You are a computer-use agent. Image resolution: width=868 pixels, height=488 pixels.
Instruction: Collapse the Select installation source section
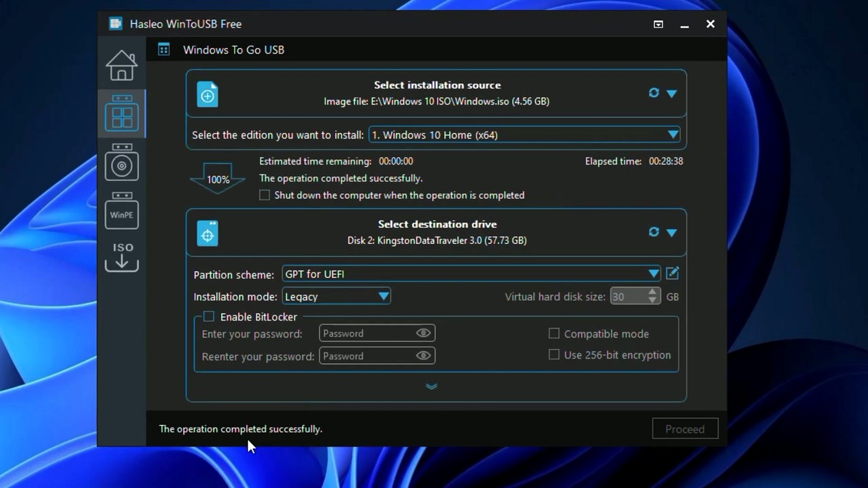pyautogui.click(x=672, y=93)
